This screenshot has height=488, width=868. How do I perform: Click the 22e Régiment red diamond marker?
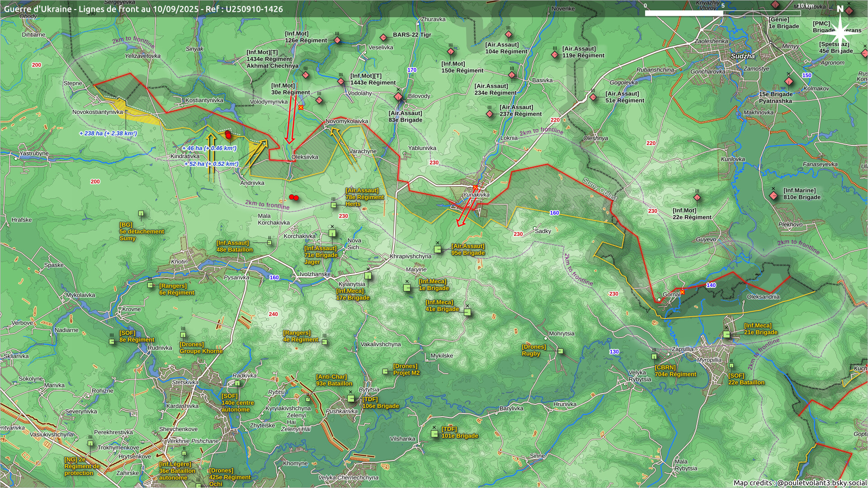coord(697,197)
